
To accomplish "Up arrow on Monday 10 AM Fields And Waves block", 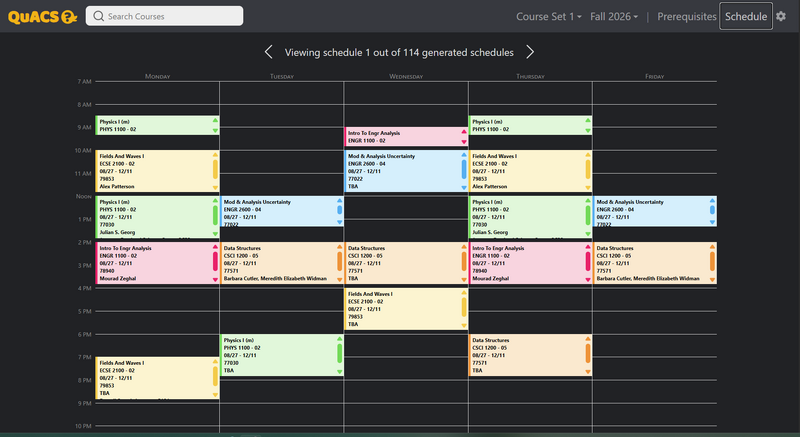I will (215, 155).
